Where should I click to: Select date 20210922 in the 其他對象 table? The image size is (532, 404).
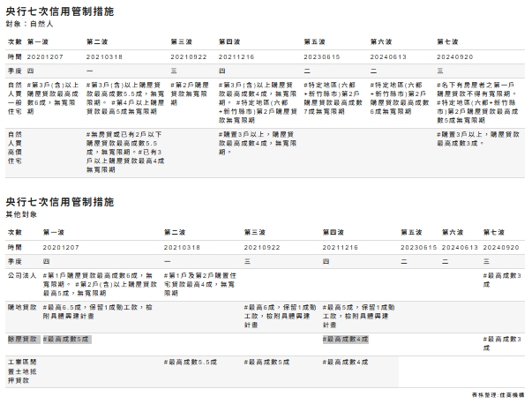tap(262, 248)
